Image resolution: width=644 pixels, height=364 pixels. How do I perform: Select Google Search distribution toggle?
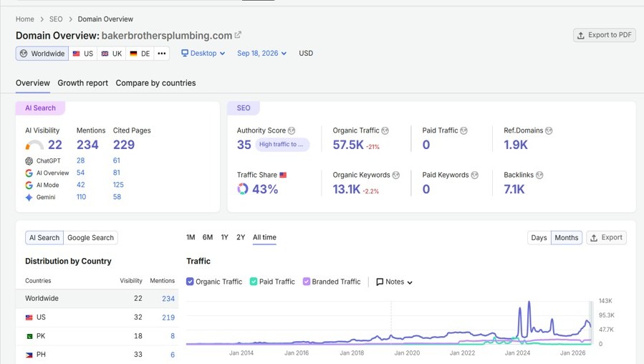point(90,237)
